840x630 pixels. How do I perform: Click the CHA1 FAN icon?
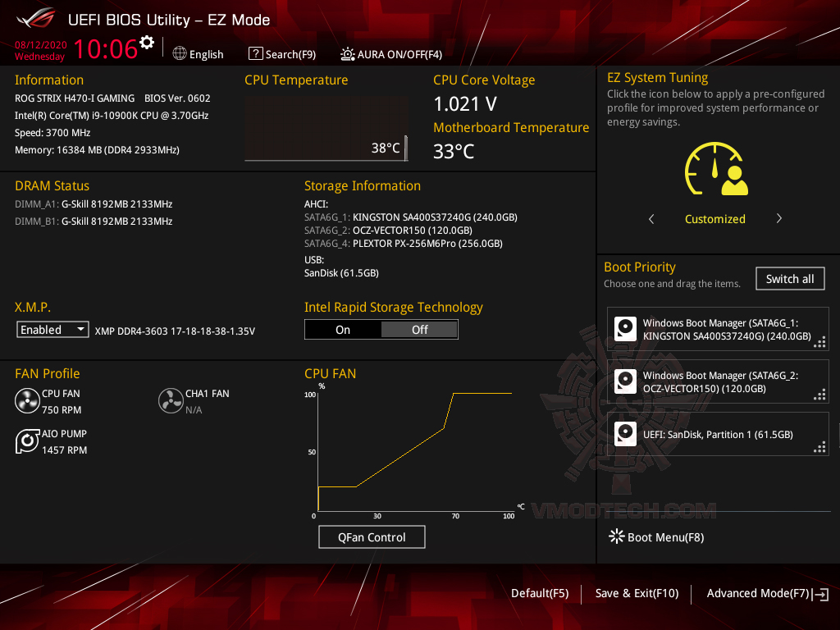[171, 401]
